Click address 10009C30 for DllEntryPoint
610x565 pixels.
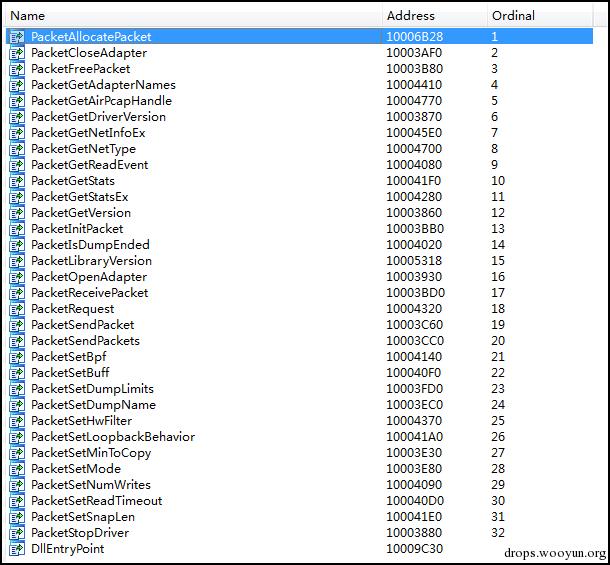(415, 549)
